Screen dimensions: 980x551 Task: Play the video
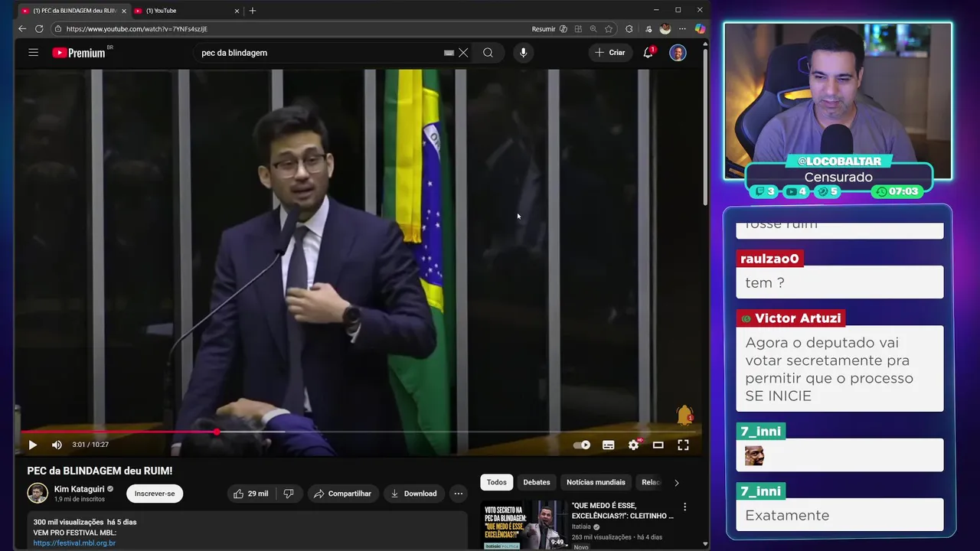click(32, 445)
